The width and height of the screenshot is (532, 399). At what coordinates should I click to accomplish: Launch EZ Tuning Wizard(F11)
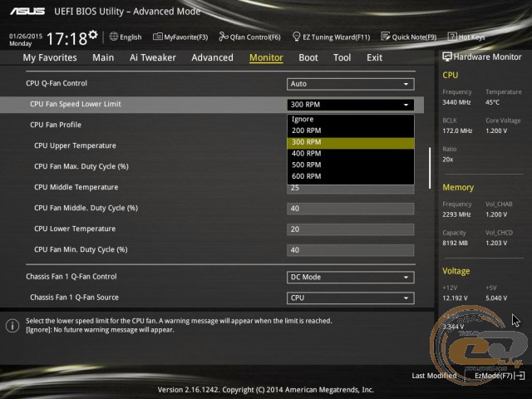point(331,37)
